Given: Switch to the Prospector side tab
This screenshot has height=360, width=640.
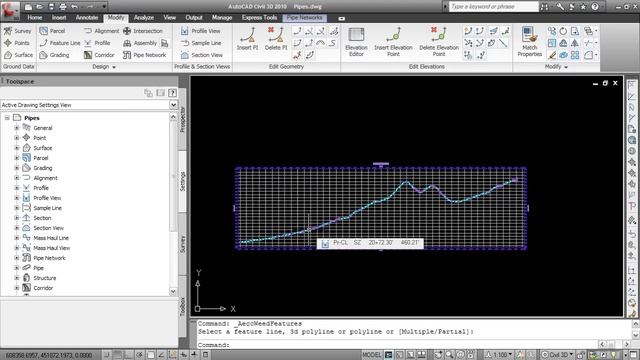Looking at the screenshot, I should [182, 120].
